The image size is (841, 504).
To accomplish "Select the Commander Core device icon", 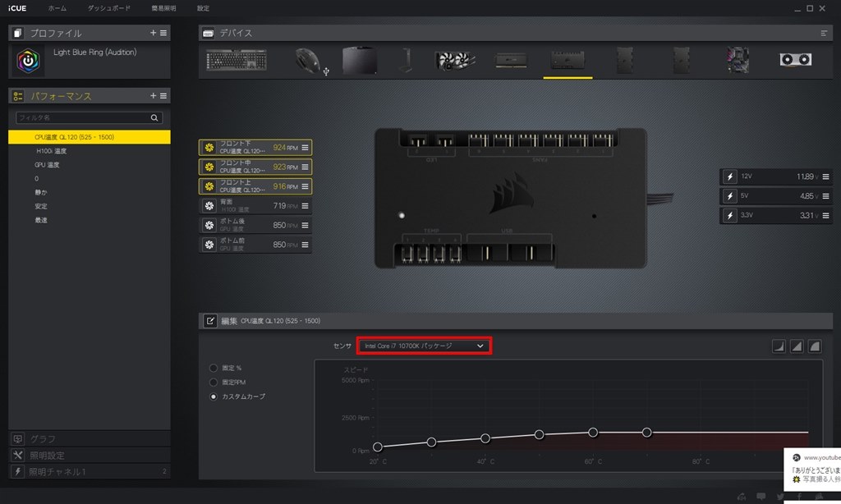I will 569,58.
